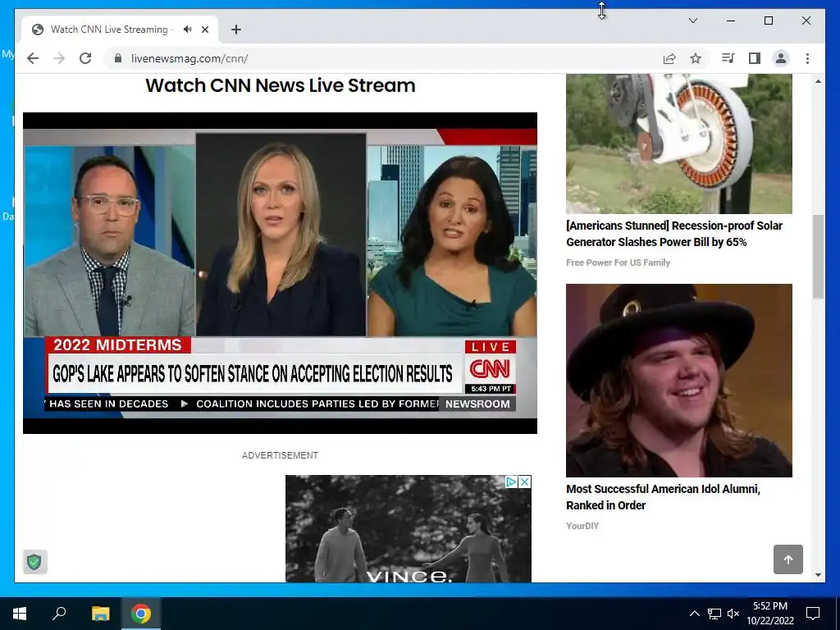Open a new tab with plus button

[x=236, y=30]
